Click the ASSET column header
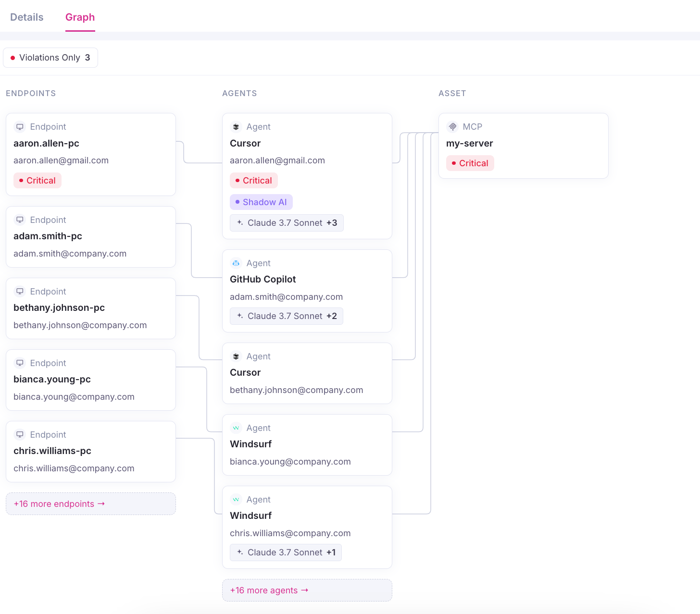 coord(452,93)
